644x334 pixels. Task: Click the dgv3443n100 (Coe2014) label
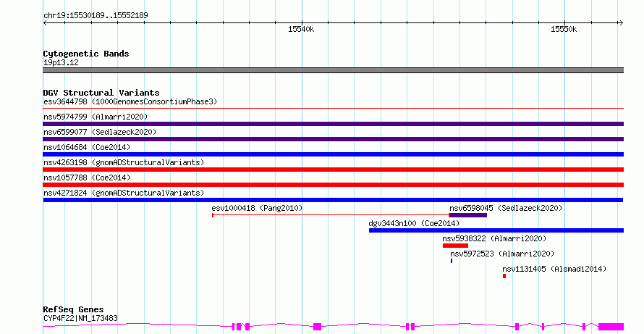click(x=414, y=223)
